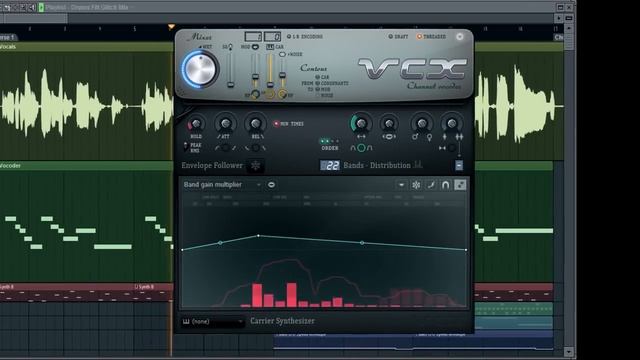Click the Synth B pattern clip label
This screenshot has width=640, height=360.
[145, 287]
